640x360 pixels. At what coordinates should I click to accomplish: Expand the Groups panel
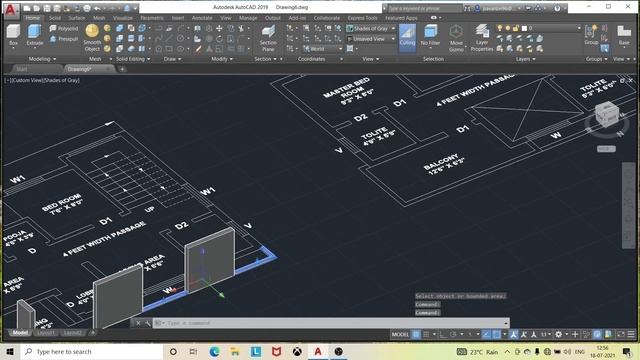[597, 59]
